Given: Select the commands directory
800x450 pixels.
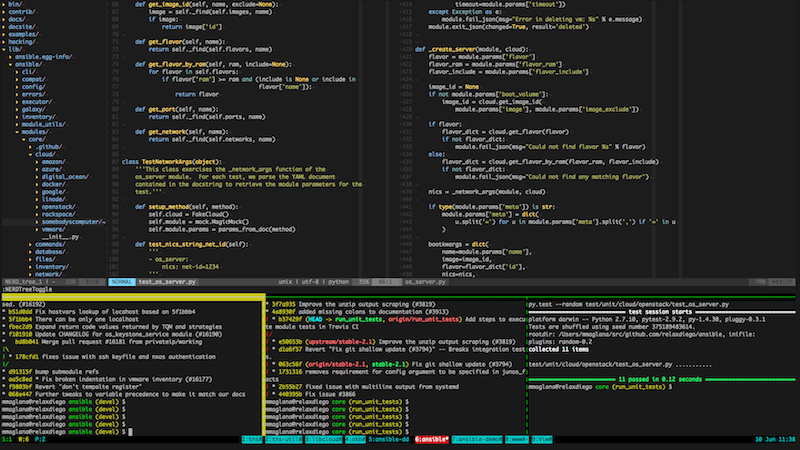Looking at the screenshot, I should click(51, 244).
